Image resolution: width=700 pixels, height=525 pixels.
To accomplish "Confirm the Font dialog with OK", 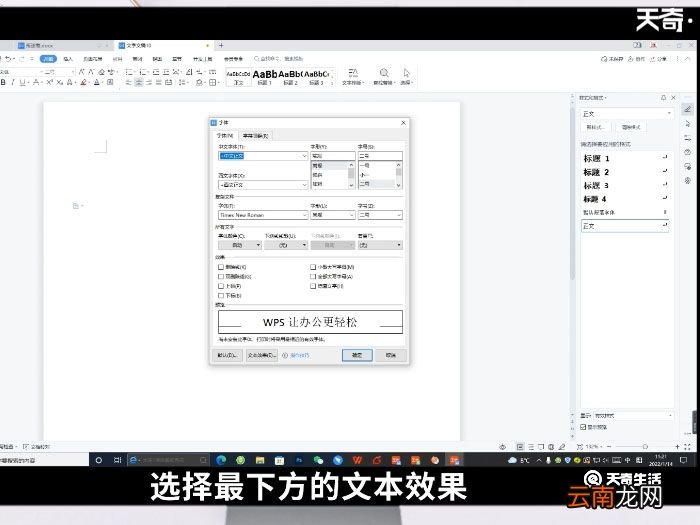I will 357,355.
